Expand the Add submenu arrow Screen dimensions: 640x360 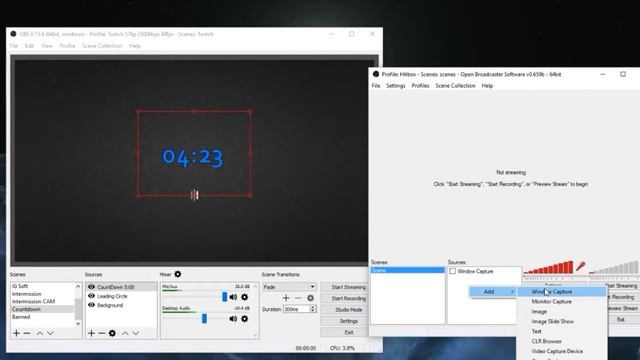[512, 291]
